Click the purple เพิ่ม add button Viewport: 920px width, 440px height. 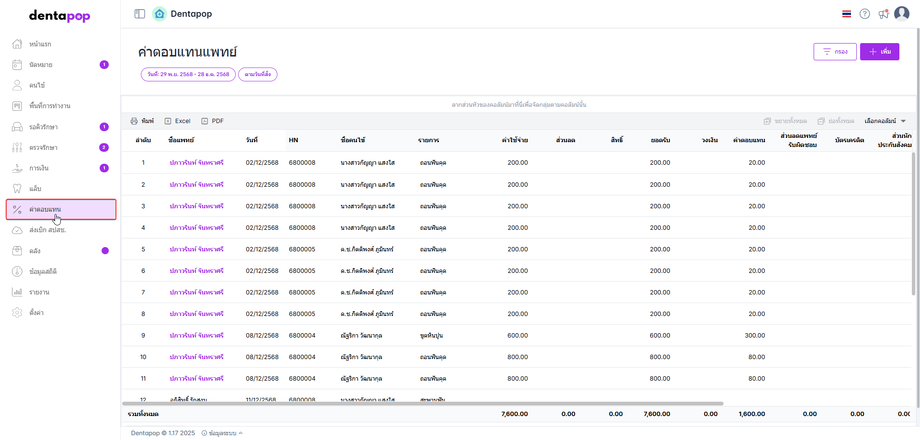pyautogui.click(x=879, y=52)
